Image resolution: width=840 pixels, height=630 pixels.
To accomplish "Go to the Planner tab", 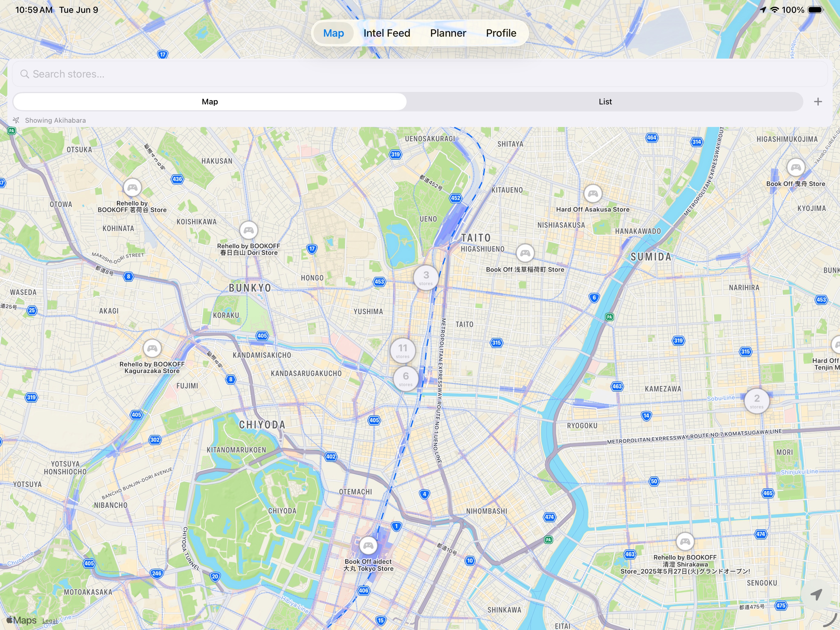I will 448,33.
